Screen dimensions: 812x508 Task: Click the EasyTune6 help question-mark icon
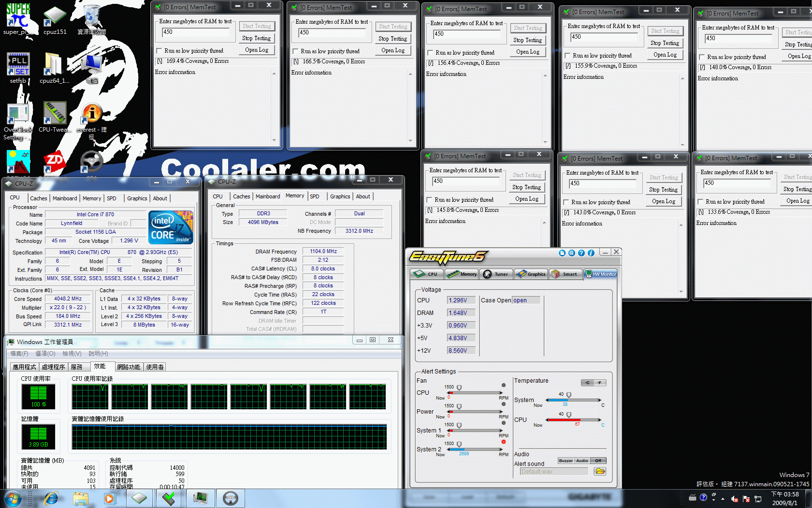coord(581,253)
